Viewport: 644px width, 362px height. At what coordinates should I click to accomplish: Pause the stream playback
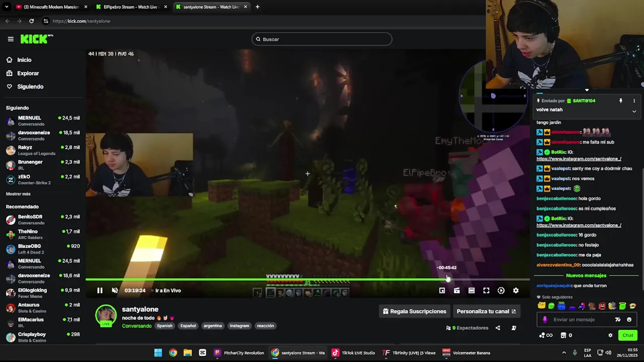click(100, 291)
